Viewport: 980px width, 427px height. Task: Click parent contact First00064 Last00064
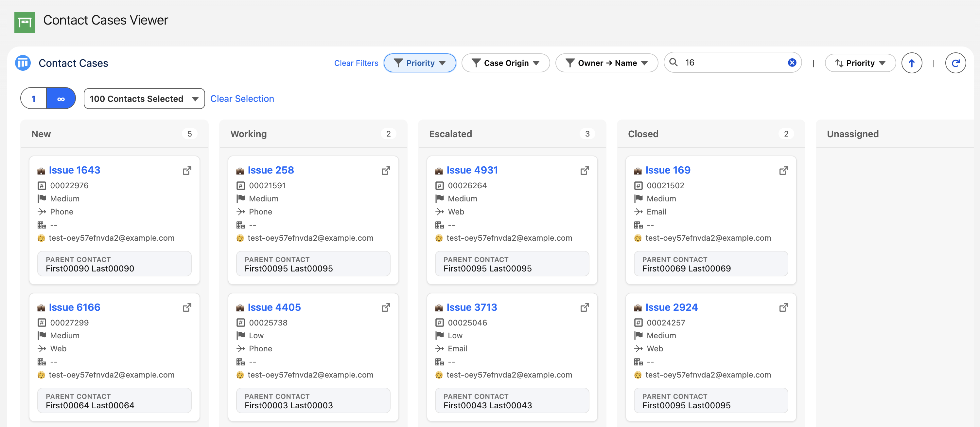click(90, 406)
